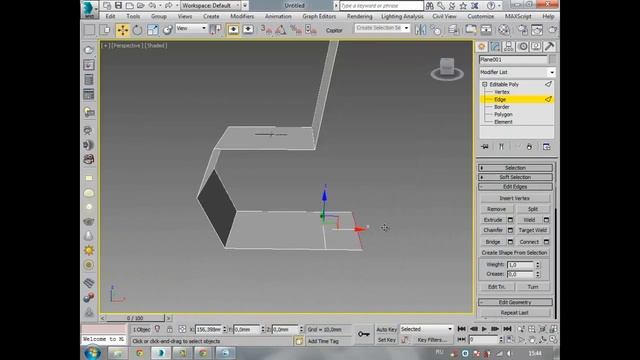The height and width of the screenshot is (360, 640).
Task: Toggle Set Key mode
Action: click(x=387, y=340)
